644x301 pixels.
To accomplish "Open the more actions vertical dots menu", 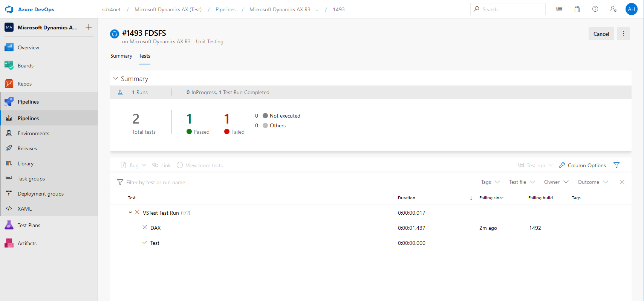I will (624, 34).
